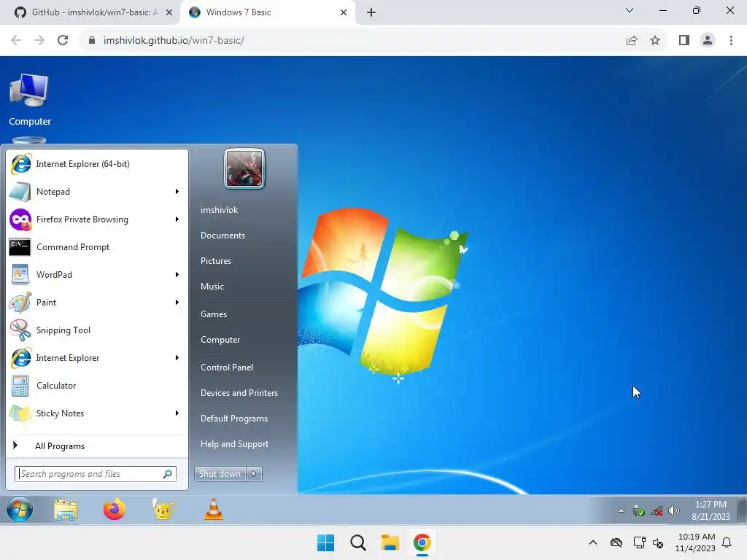Show hidden Win7 tray icons arrow
This screenshot has height=560, width=747.
point(621,511)
